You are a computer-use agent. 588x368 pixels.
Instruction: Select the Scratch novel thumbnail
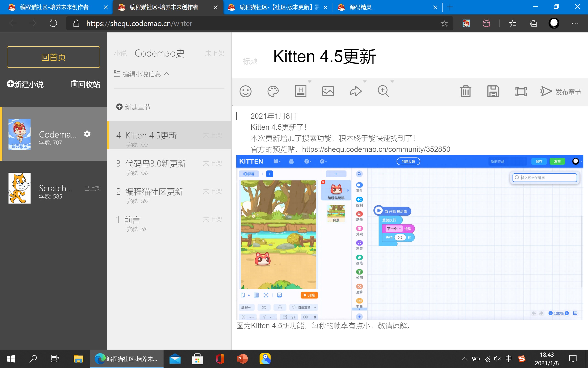tap(20, 188)
